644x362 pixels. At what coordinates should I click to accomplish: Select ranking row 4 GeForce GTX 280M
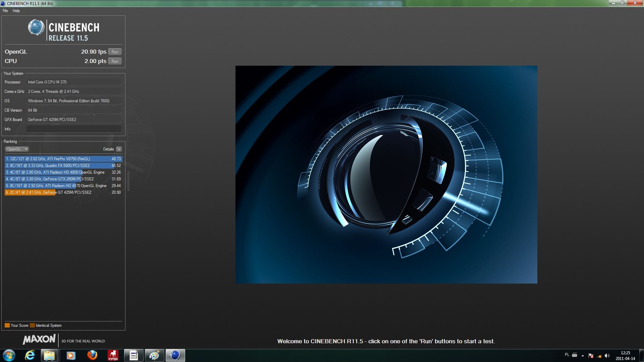63,179
